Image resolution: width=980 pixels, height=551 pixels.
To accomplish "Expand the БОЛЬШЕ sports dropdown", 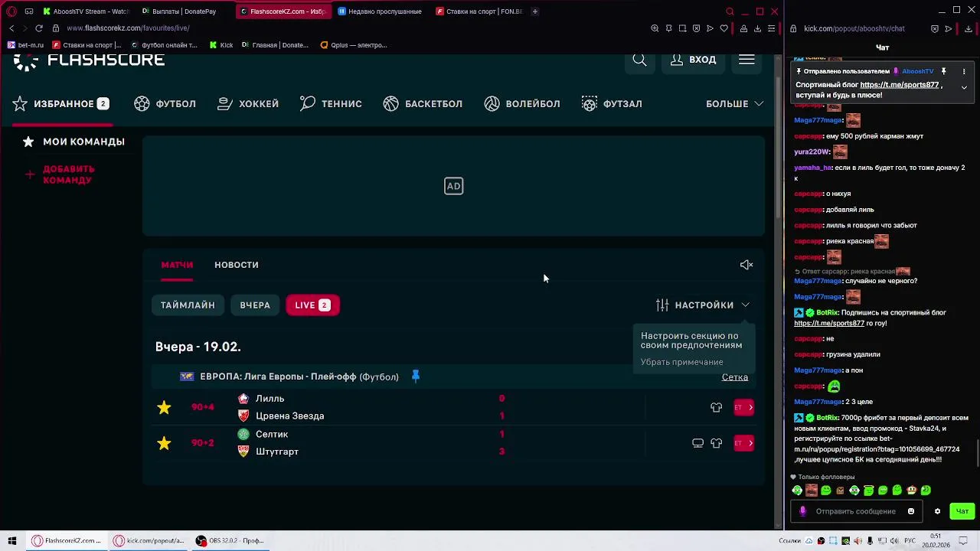I will click(734, 103).
